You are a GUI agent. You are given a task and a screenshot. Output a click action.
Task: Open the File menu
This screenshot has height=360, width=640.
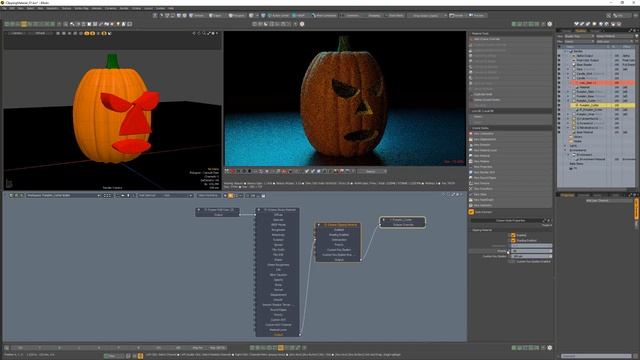tap(4, 8)
